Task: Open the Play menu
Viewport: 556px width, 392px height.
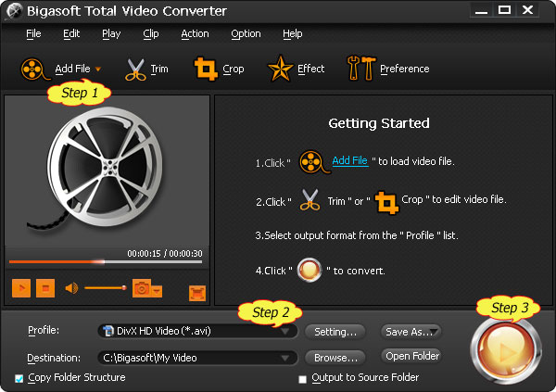Action: click(111, 33)
